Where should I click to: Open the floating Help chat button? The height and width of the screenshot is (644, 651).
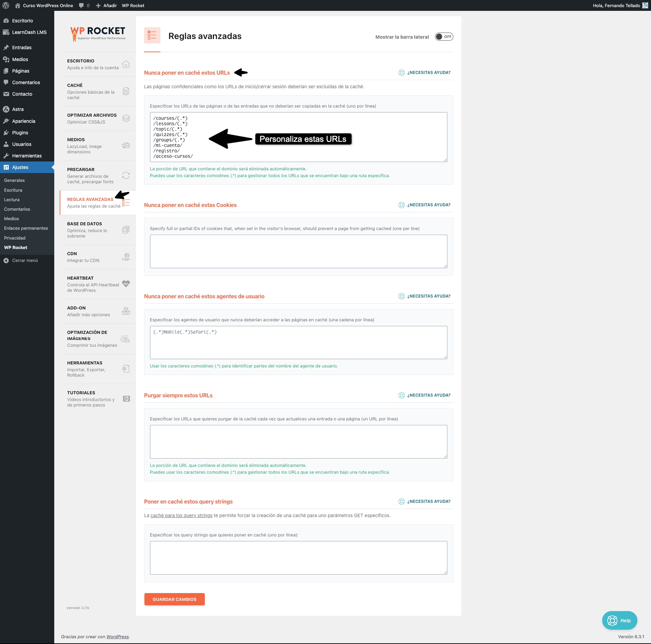coord(619,621)
